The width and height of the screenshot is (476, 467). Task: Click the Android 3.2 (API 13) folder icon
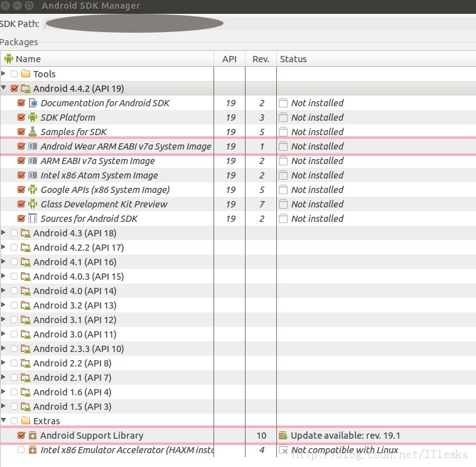(x=26, y=305)
